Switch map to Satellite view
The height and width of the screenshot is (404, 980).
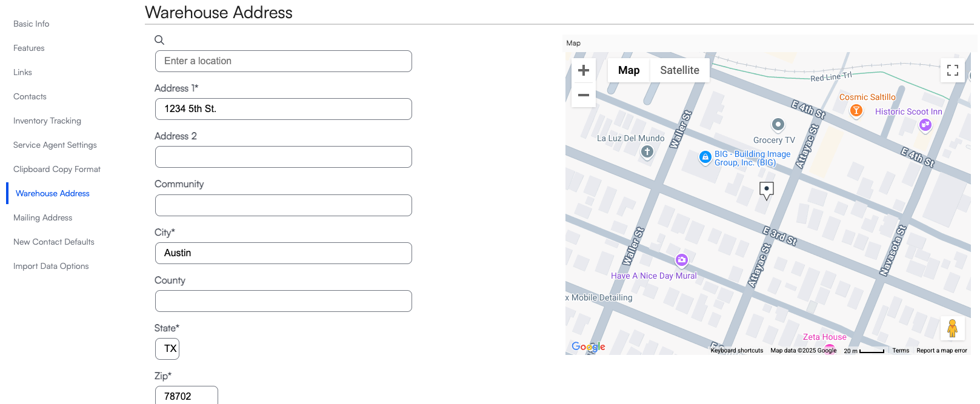[x=679, y=70]
